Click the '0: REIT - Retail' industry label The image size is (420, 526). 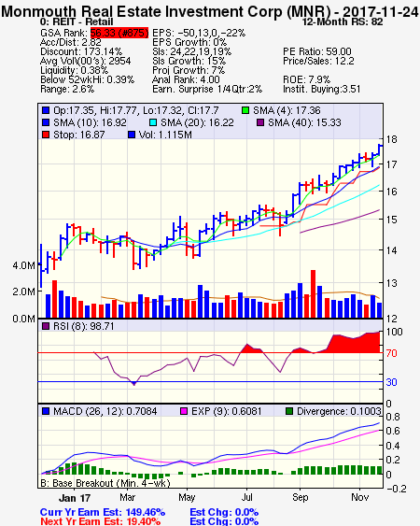click(77, 21)
